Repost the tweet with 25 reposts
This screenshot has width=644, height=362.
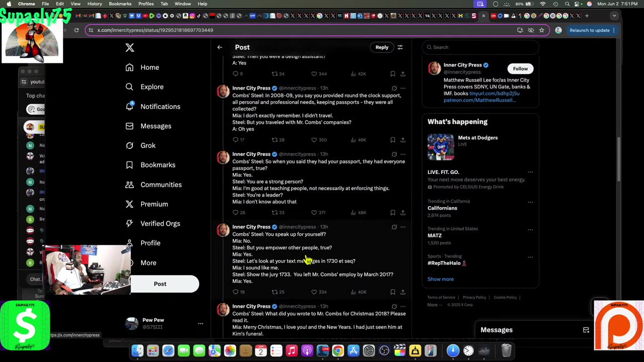(x=278, y=292)
